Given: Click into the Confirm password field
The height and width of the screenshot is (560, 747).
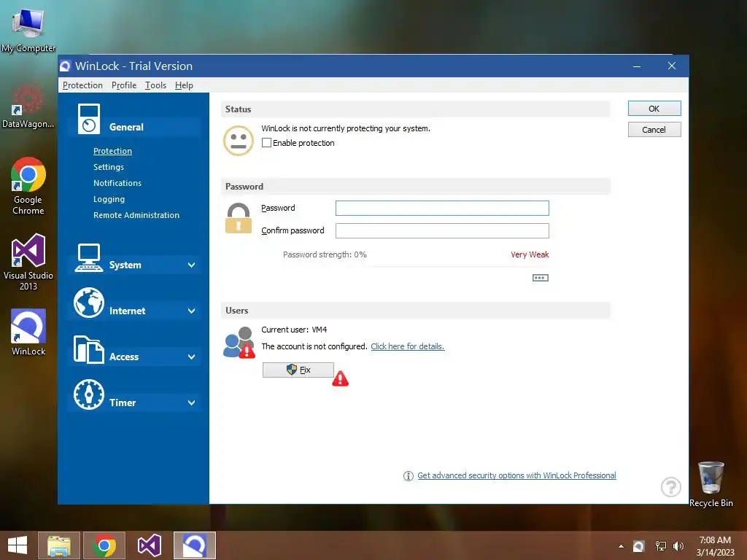Looking at the screenshot, I should [442, 230].
